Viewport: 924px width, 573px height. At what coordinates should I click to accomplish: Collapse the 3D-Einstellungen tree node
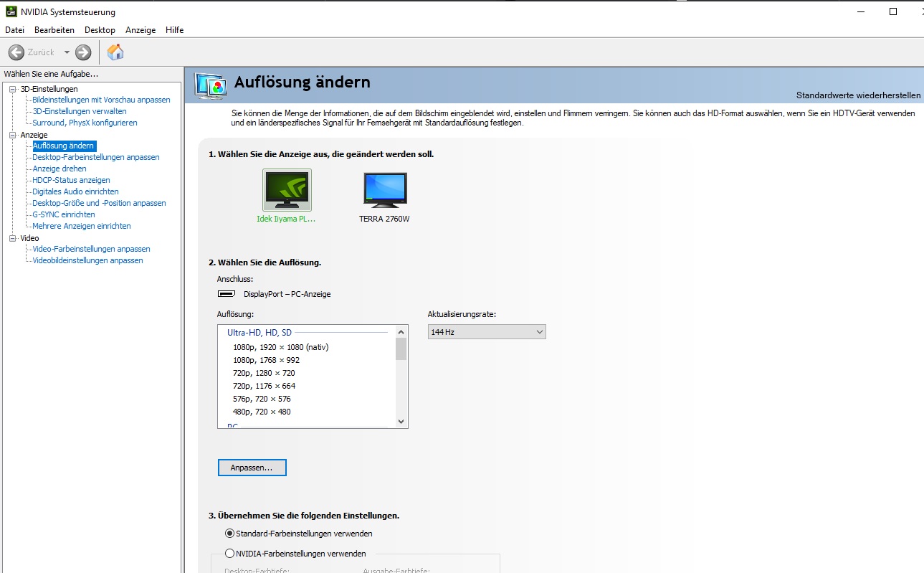click(12, 89)
